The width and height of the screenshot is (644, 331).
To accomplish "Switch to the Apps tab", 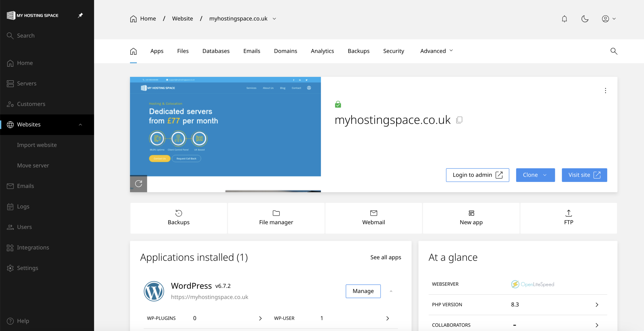I will coord(157,51).
